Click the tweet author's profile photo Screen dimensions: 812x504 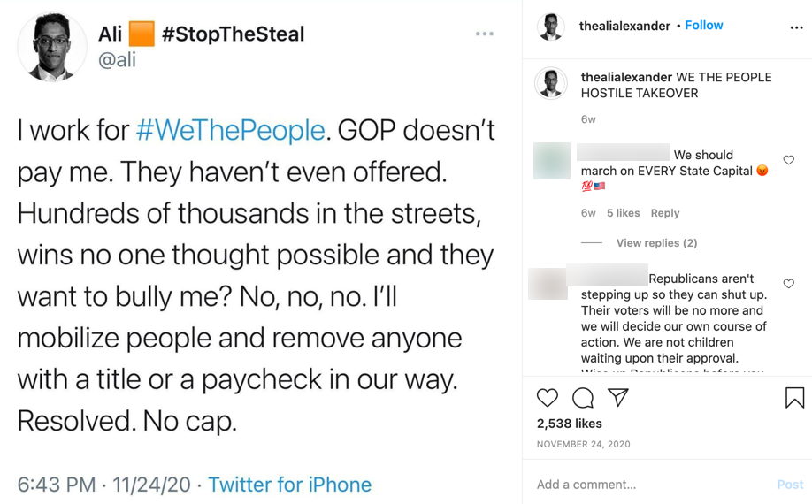tap(52, 46)
